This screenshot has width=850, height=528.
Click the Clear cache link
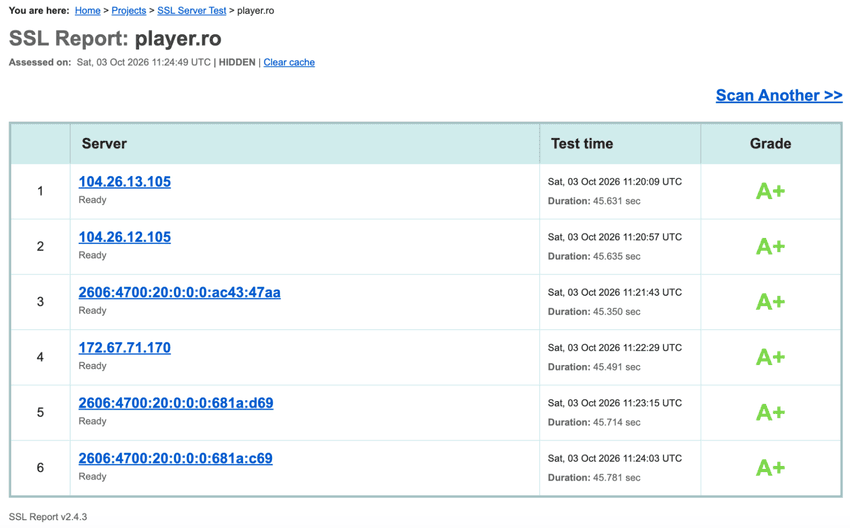pos(289,62)
